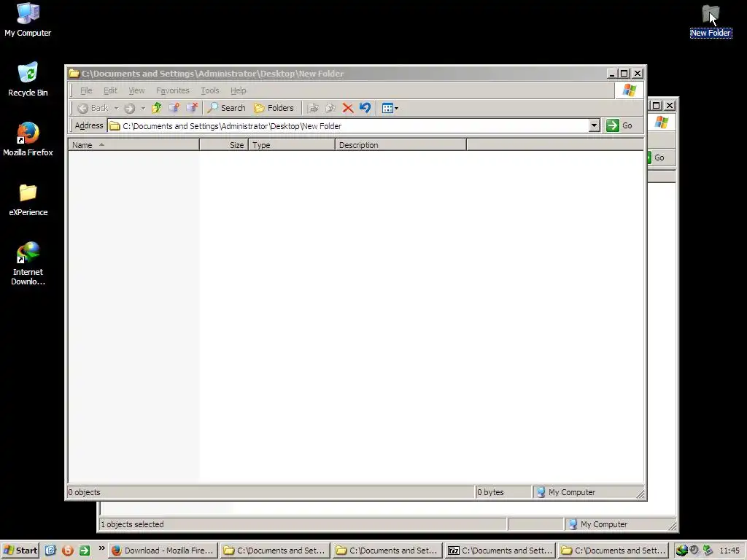The height and width of the screenshot is (560, 747).
Task: Select Mozilla Firefox desktop shortcut
Action: [x=28, y=139]
